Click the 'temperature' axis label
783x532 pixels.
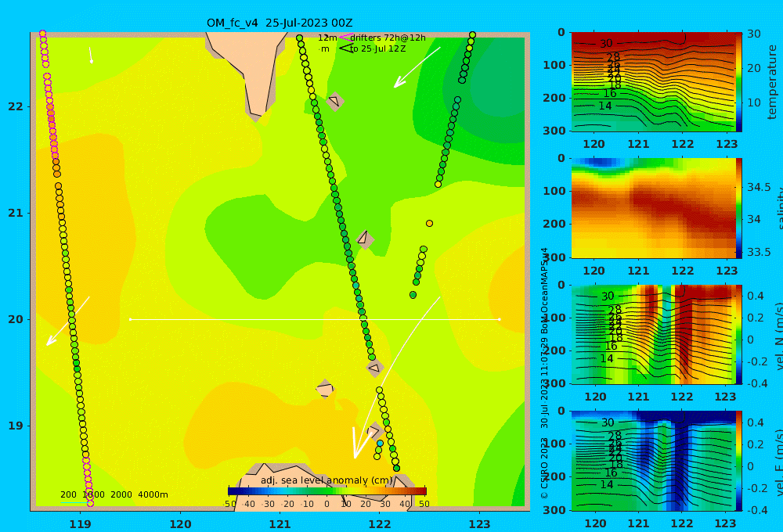[773, 82]
